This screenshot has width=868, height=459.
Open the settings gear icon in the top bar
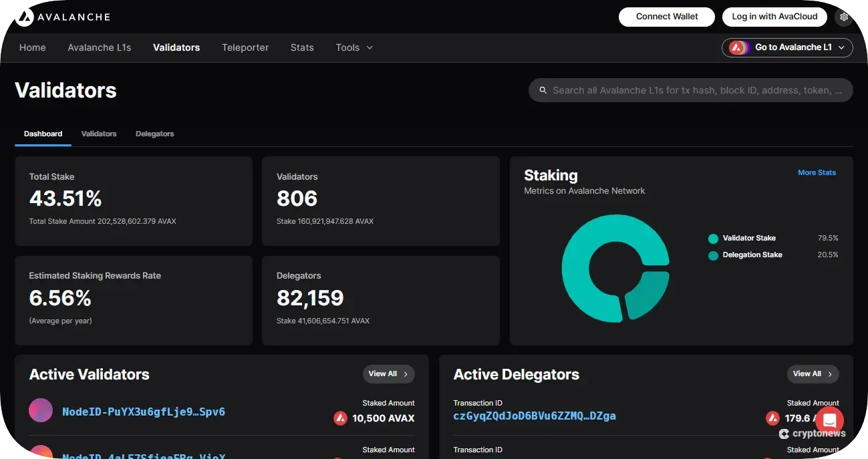pos(844,16)
